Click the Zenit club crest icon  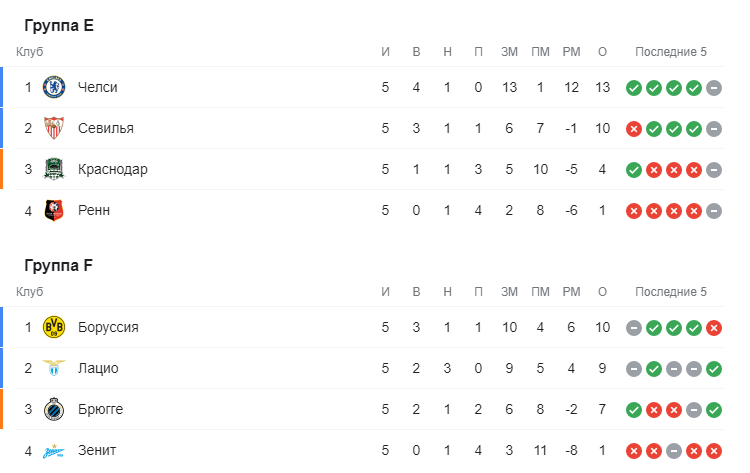pos(54,450)
